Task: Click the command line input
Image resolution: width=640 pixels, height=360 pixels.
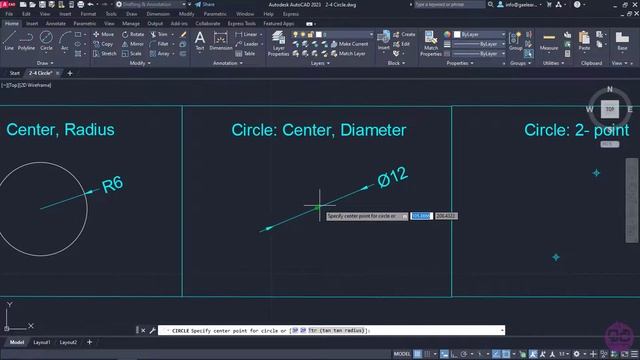Action: click(331, 330)
